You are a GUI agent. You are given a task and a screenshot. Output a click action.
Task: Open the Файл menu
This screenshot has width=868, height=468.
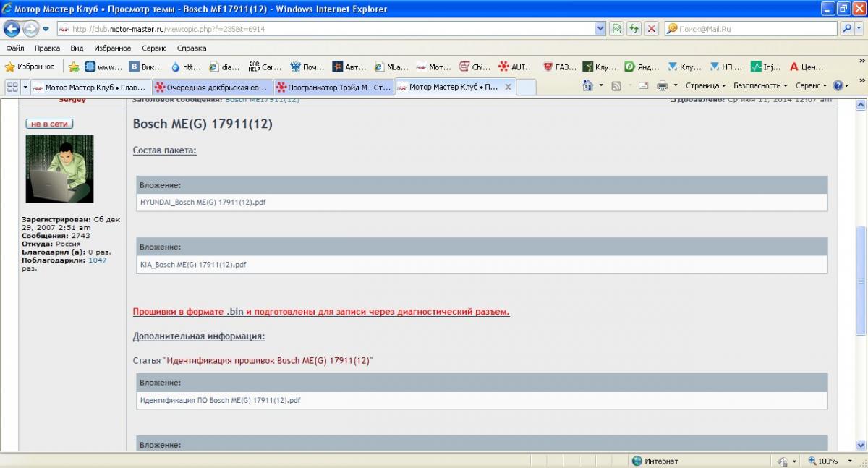point(15,48)
